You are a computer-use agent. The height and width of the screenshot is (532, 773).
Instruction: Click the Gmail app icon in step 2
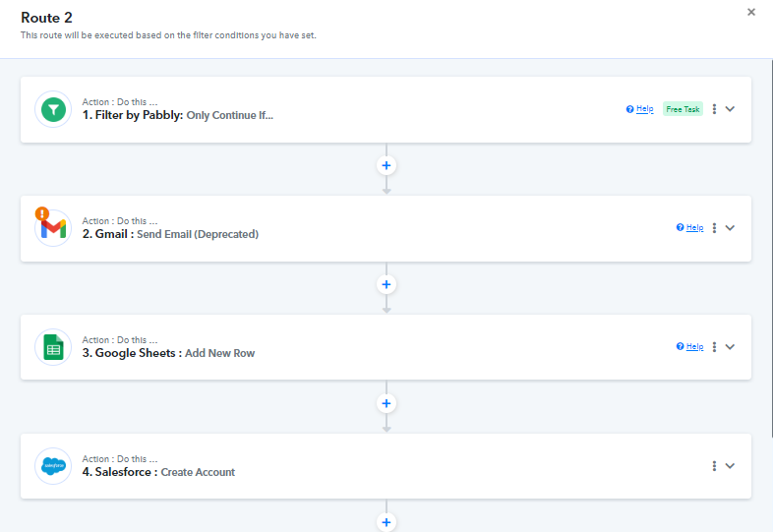pos(53,228)
